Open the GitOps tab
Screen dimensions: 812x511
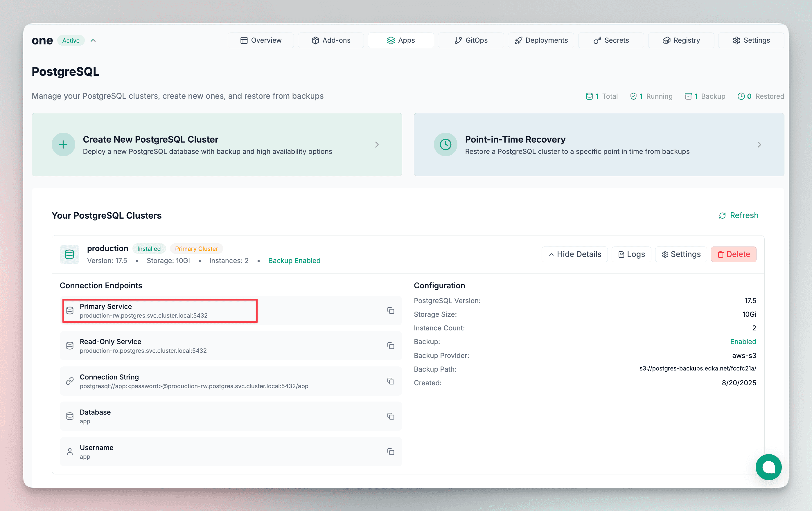(471, 40)
